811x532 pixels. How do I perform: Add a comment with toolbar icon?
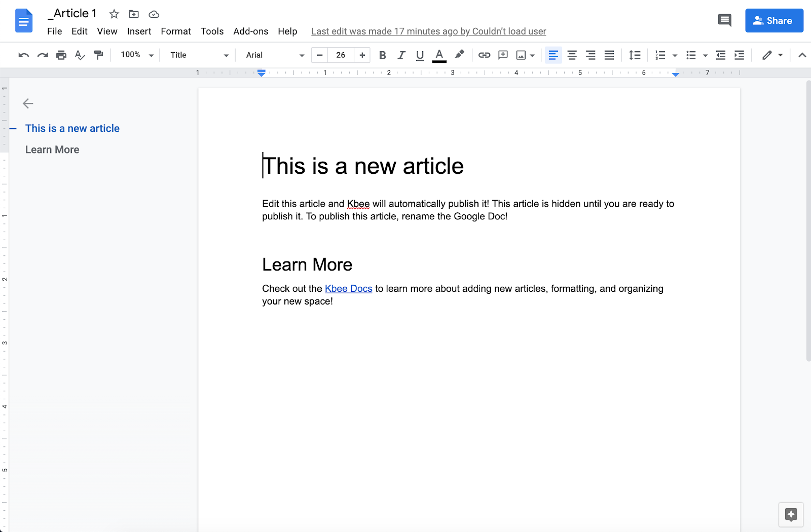click(x=503, y=55)
